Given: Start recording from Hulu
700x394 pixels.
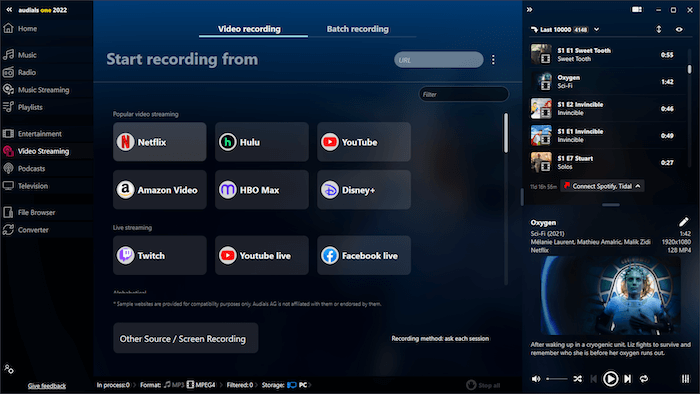Looking at the screenshot, I should (x=262, y=142).
